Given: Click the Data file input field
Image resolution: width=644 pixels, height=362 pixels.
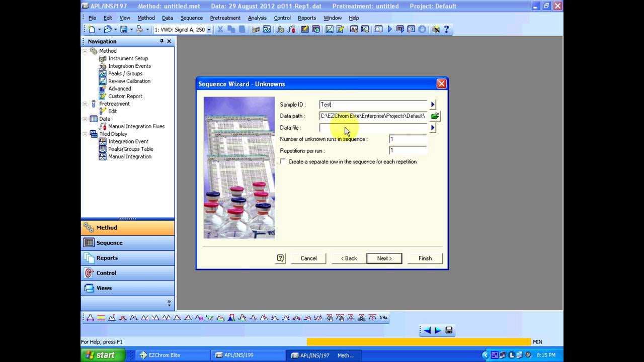Looking at the screenshot, I should (373, 128).
